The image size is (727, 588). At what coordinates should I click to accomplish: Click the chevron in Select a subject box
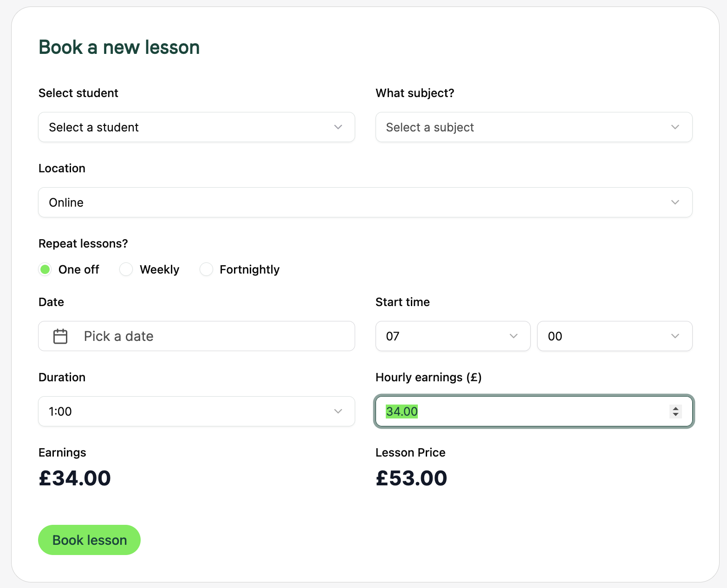click(x=675, y=127)
